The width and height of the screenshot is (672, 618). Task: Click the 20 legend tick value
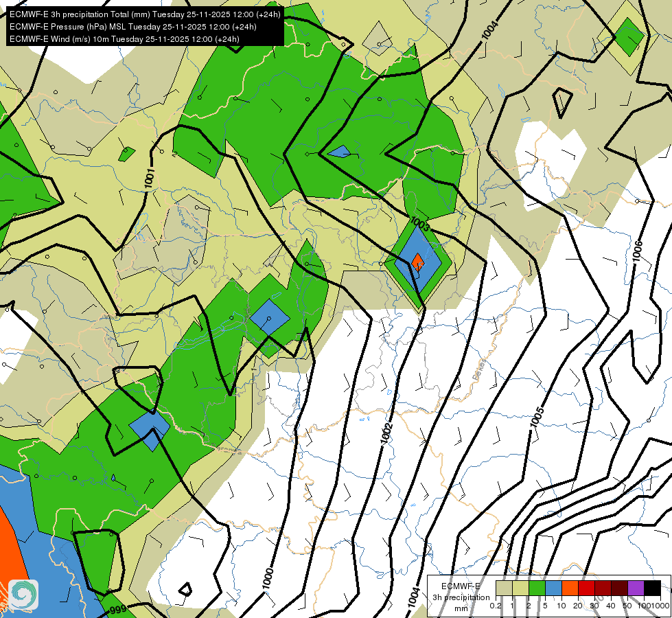(578, 606)
